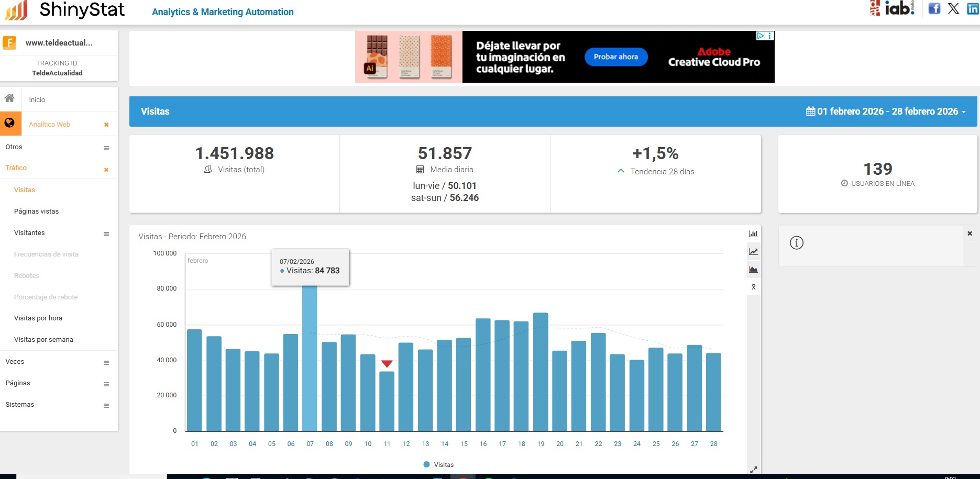The width and height of the screenshot is (980, 479).
Task: Toggle the average (x̄) line on chart
Action: pos(753,287)
